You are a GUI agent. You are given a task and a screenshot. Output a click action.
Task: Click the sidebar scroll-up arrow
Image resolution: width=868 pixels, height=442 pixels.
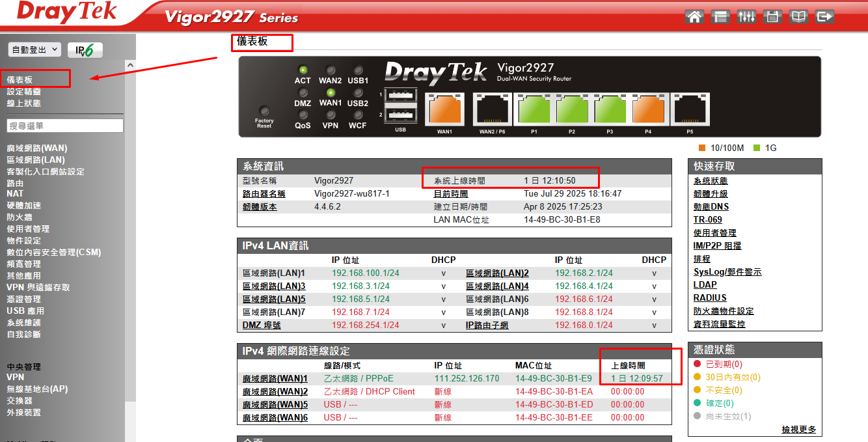click(130, 66)
